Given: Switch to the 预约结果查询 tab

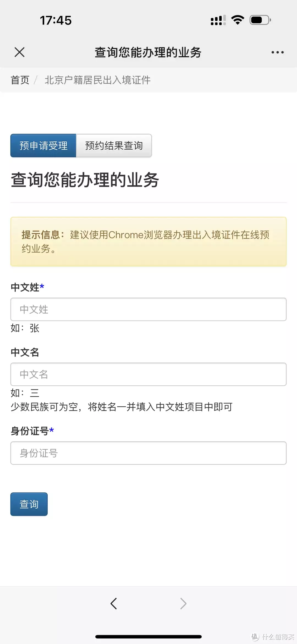Looking at the screenshot, I should click(114, 146).
